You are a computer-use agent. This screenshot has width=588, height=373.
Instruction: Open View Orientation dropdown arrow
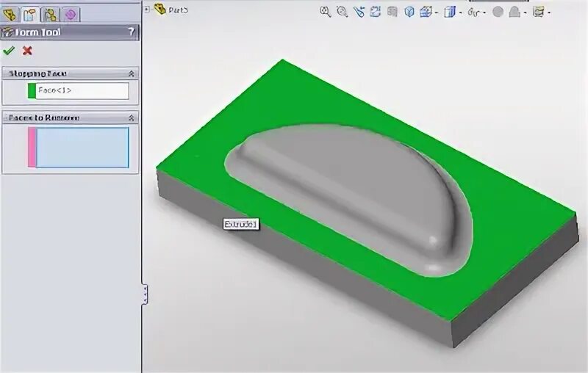click(x=437, y=12)
